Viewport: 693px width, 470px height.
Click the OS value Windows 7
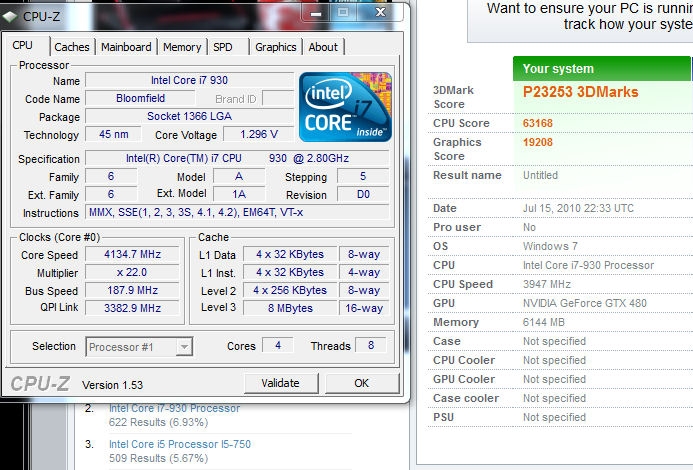550,246
